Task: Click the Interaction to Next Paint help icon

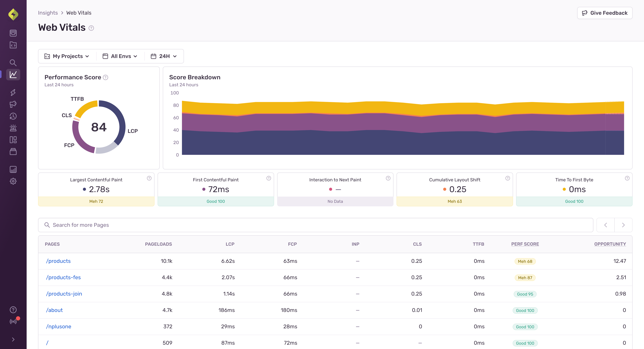Action: (388, 178)
